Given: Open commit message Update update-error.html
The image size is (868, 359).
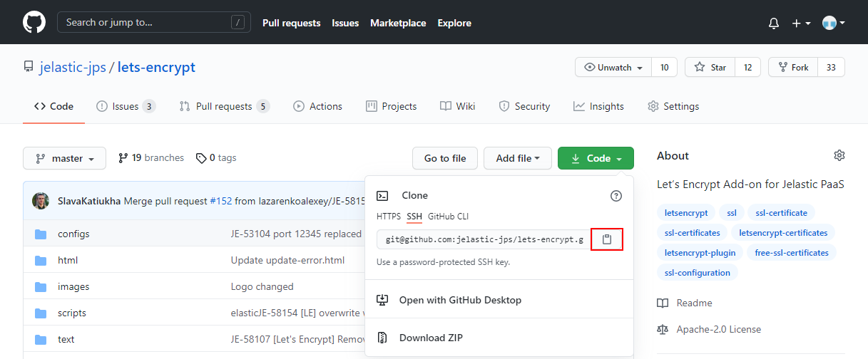Looking at the screenshot, I should coord(287,260).
